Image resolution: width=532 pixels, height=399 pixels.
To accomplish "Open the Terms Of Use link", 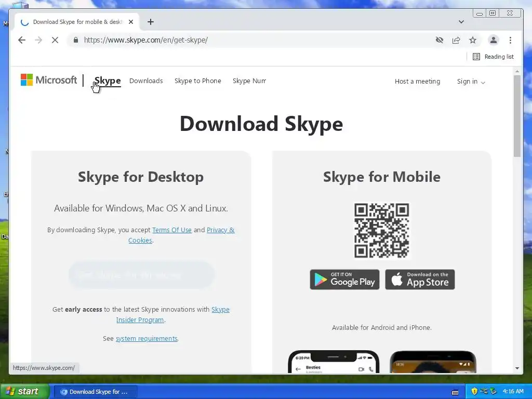I will pyautogui.click(x=171, y=230).
